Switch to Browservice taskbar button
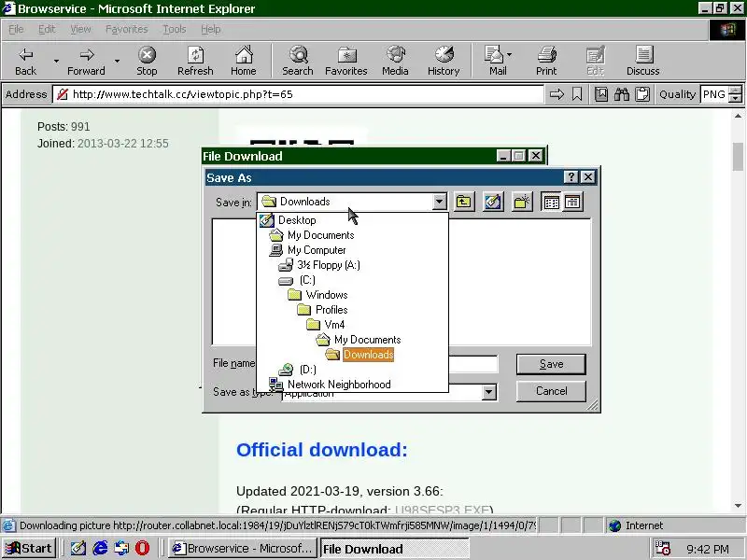 (243, 548)
